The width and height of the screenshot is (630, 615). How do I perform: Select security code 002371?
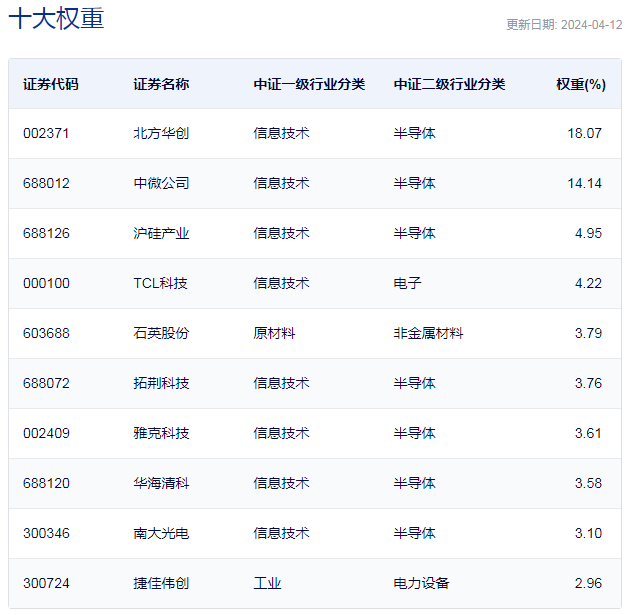click(x=46, y=133)
